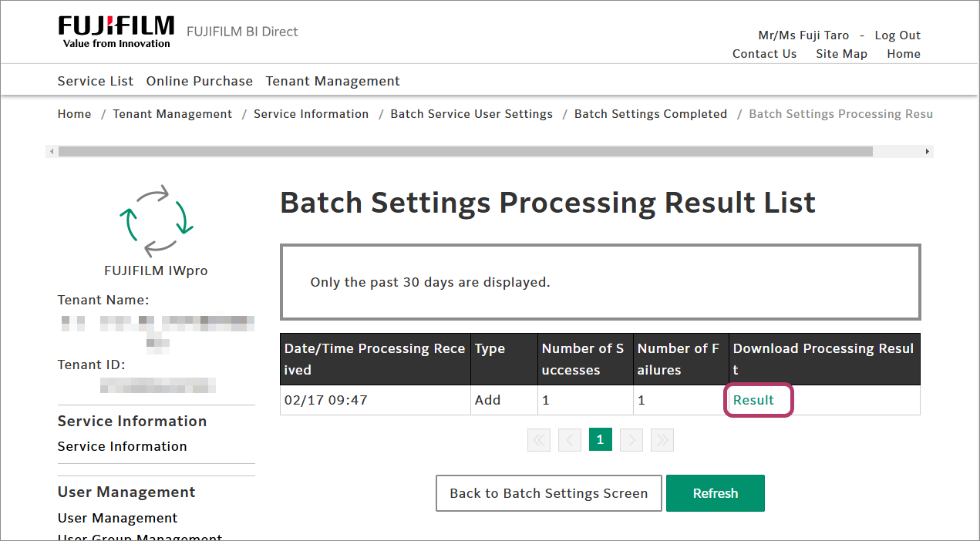This screenshot has width=980, height=541.
Task: Open the Service List menu
Action: pos(96,81)
